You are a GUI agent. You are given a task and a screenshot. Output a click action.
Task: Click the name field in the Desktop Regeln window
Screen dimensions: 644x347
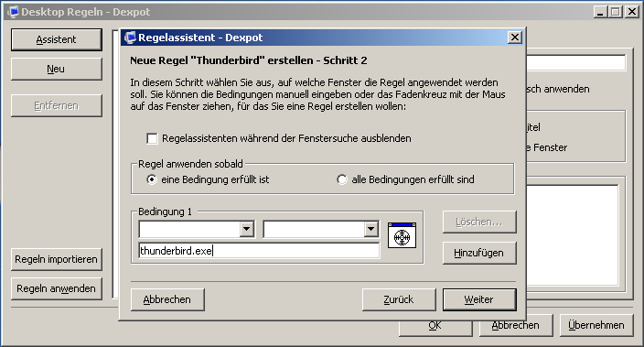pos(575,63)
